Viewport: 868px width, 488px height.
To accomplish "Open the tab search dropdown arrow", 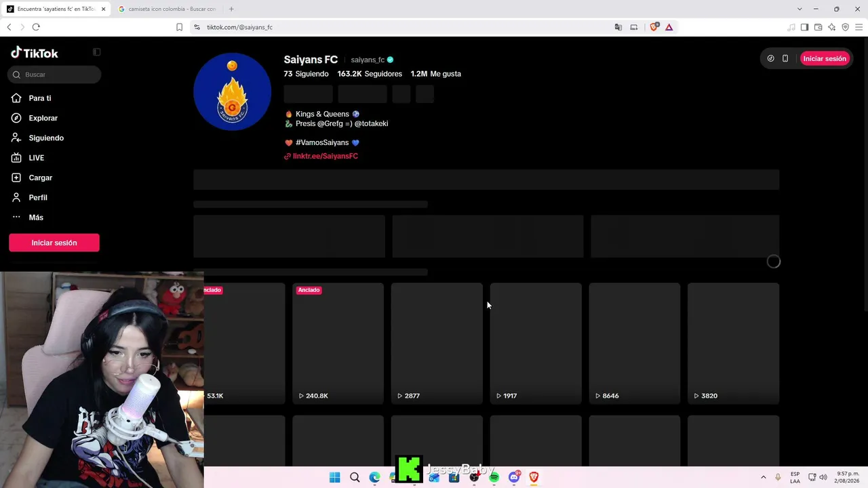I will (800, 9).
